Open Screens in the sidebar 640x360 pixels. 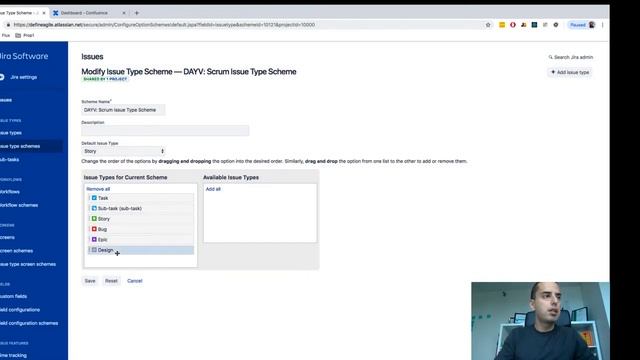point(7,238)
